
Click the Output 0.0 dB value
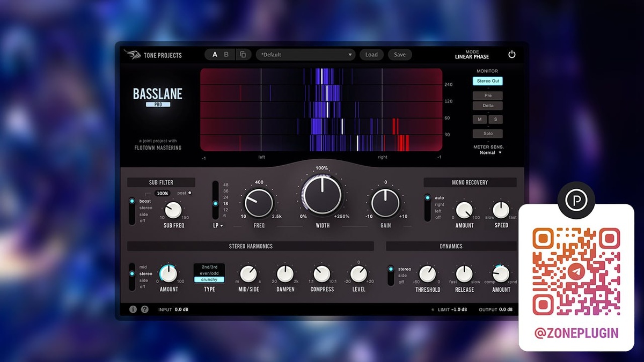pyautogui.click(x=506, y=309)
